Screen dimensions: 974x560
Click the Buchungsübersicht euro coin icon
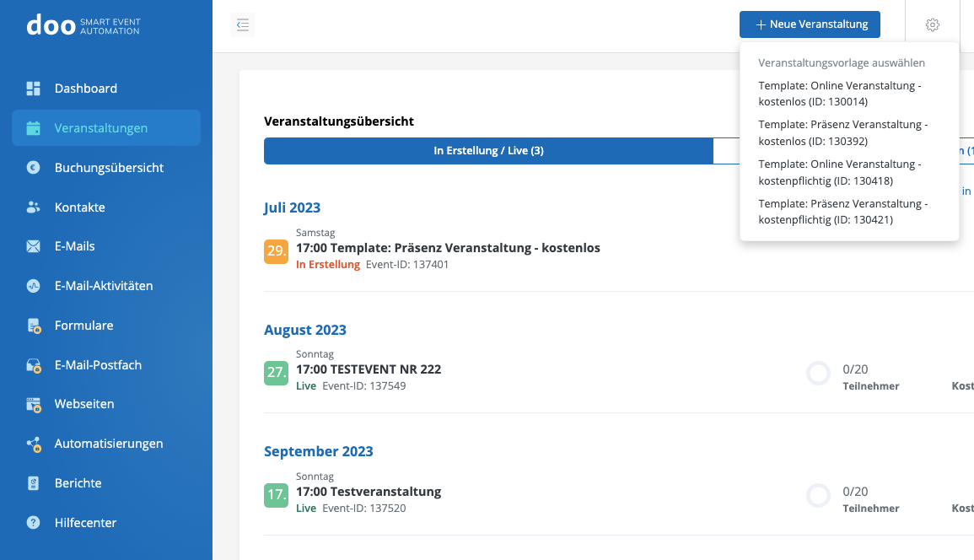pyautogui.click(x=34, y=168)
